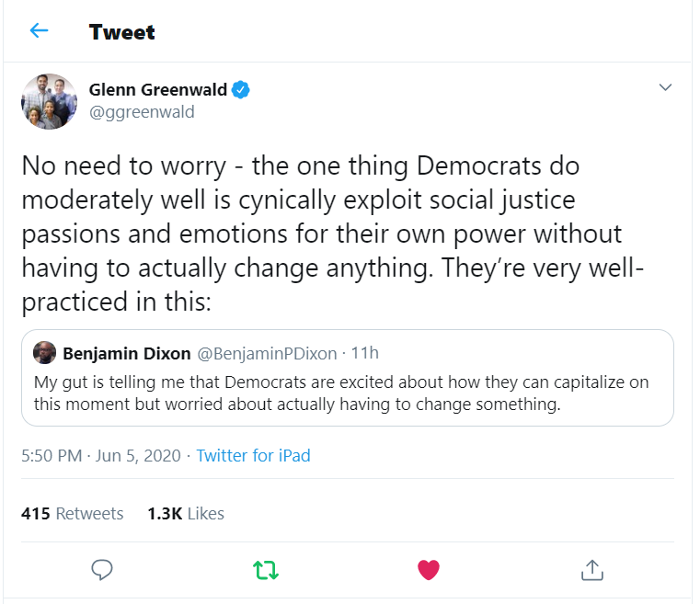
Task: Click the reply speech bubble icon
Action: 102,570
